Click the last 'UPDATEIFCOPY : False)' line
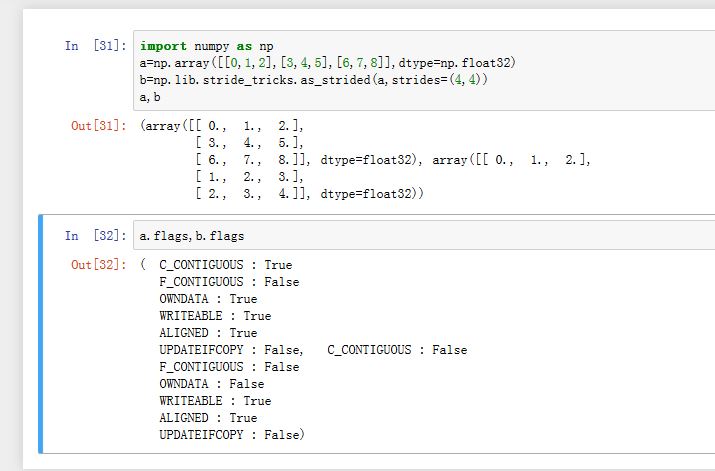Viewport: 715px width, 471px height. (x=232, y=435)
